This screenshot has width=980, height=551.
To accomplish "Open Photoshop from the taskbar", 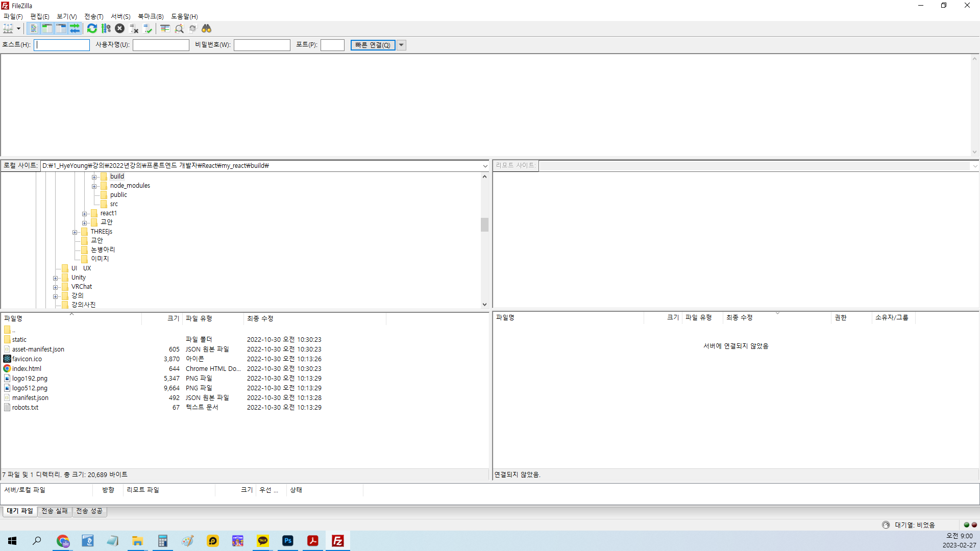I will pos(288,541).
